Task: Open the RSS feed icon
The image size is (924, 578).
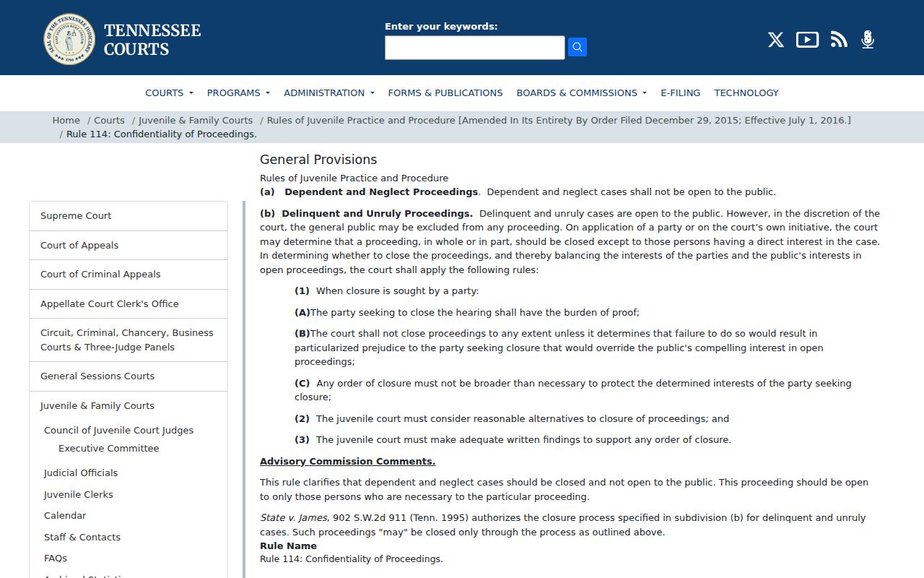Action: point(839,40)
